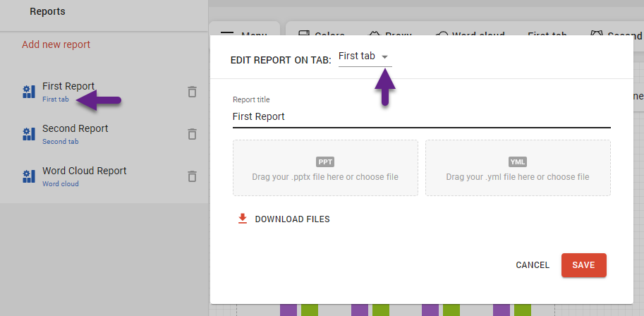The width and height of the screenshot is (644, 316).
Task: Click the Report title input field
Action: pos(421,116)
